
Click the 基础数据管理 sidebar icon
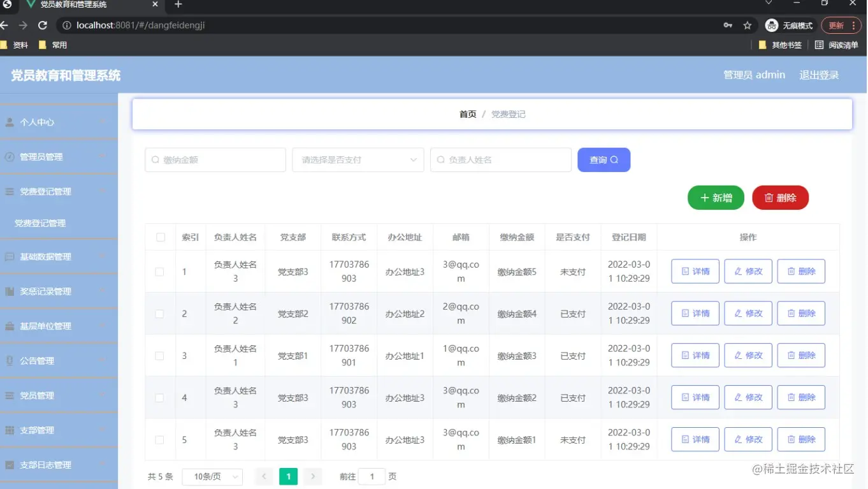pyautogui.click(x=10, y=257)
